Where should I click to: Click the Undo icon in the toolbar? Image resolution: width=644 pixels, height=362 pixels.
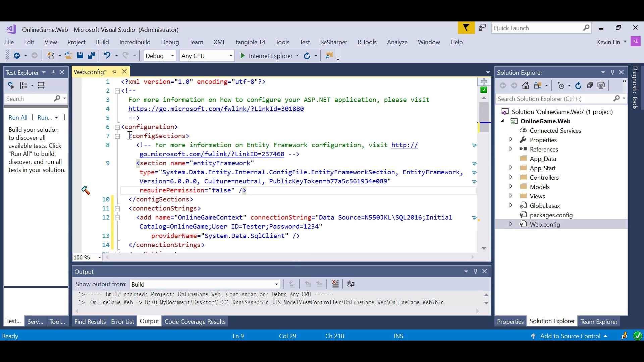coord(107,56)
